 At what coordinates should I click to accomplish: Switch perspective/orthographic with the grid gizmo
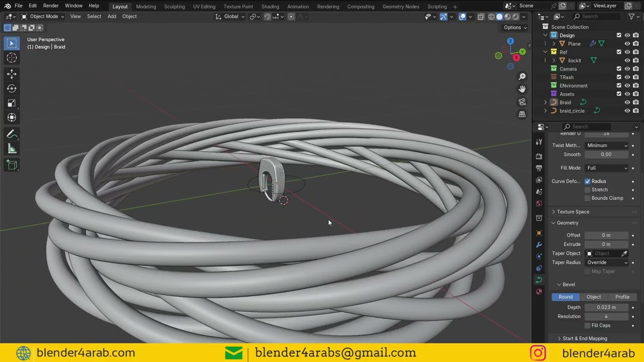[x=522, y=114]
